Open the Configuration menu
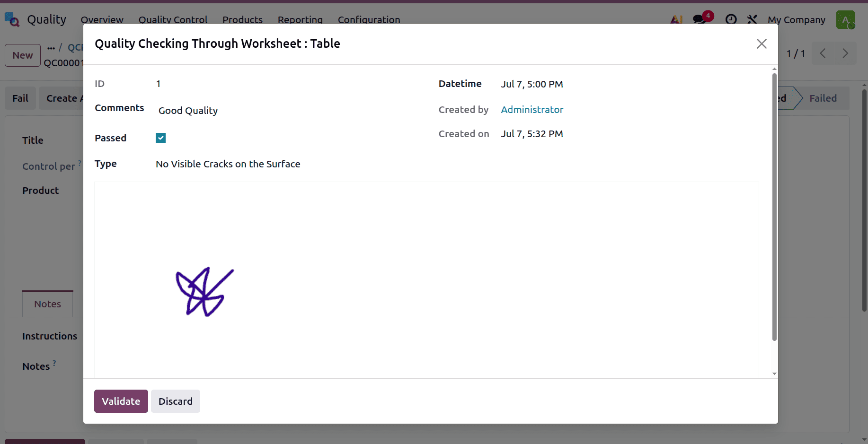 [369, 20]
